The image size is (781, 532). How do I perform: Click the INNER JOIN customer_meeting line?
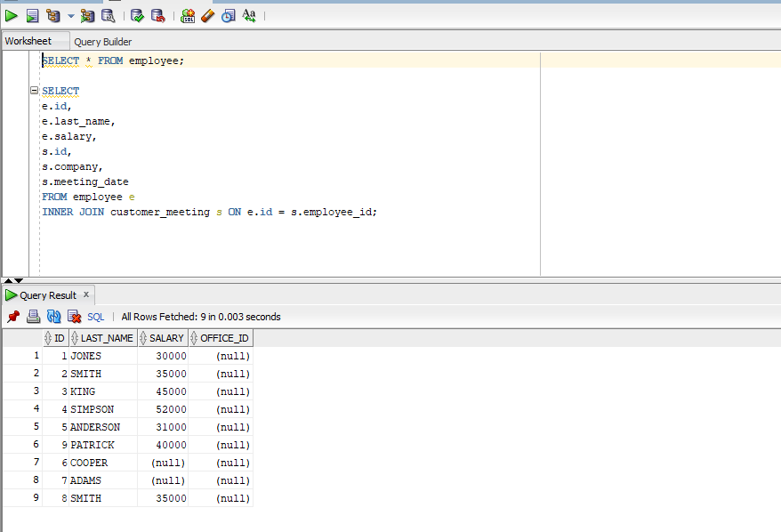[209, 213]
